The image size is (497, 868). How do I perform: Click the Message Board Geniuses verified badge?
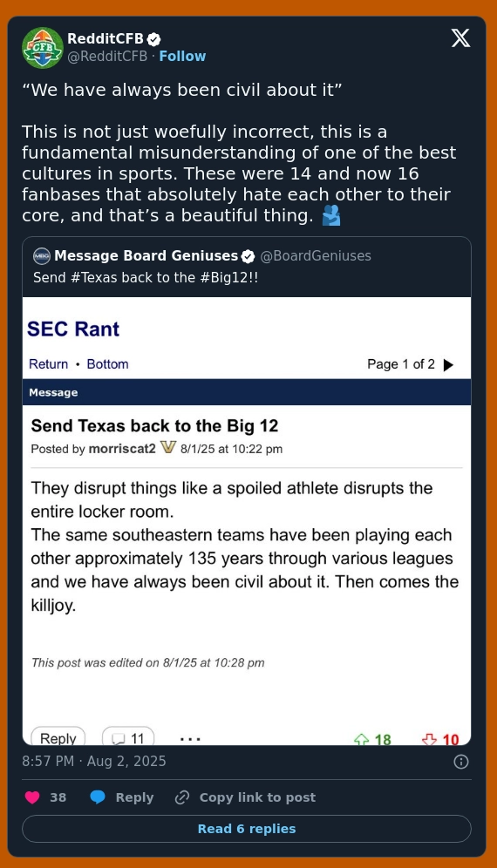point(248,256)
